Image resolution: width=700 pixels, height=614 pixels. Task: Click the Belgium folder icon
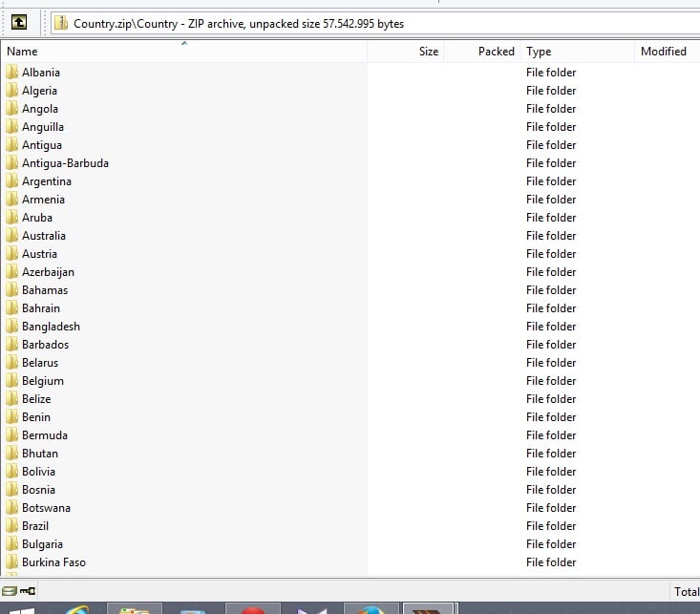pyautogui.click(x=12, y=381)
